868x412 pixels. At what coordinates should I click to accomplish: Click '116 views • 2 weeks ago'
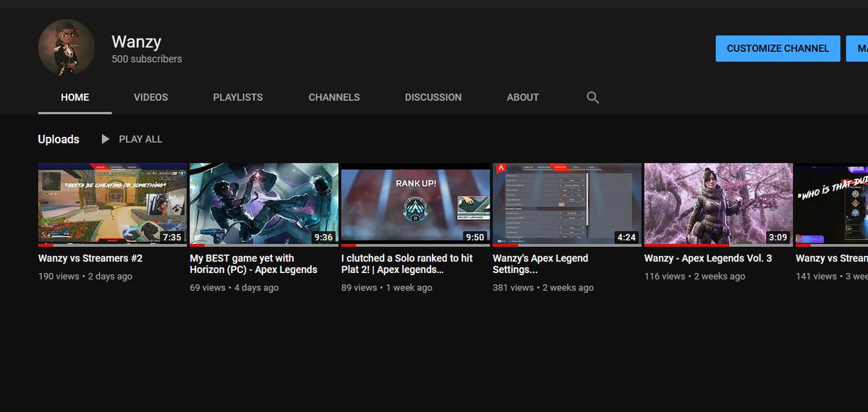click(694, 277)
